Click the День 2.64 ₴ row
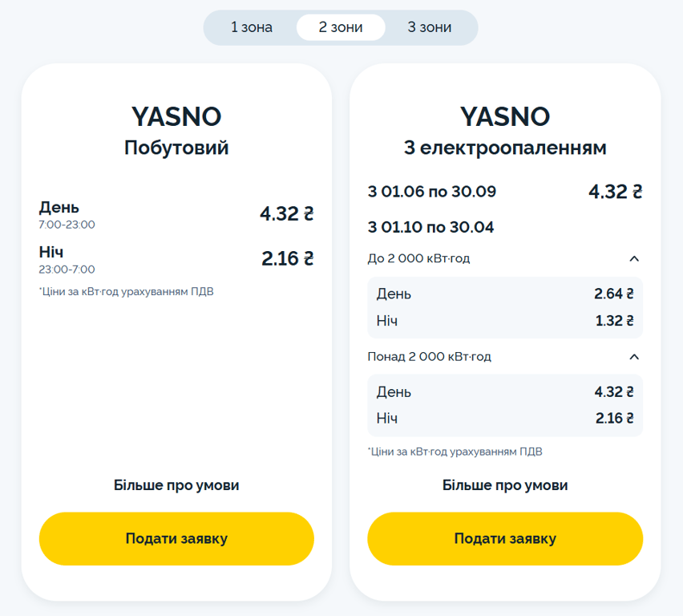 tap(505, 294)
